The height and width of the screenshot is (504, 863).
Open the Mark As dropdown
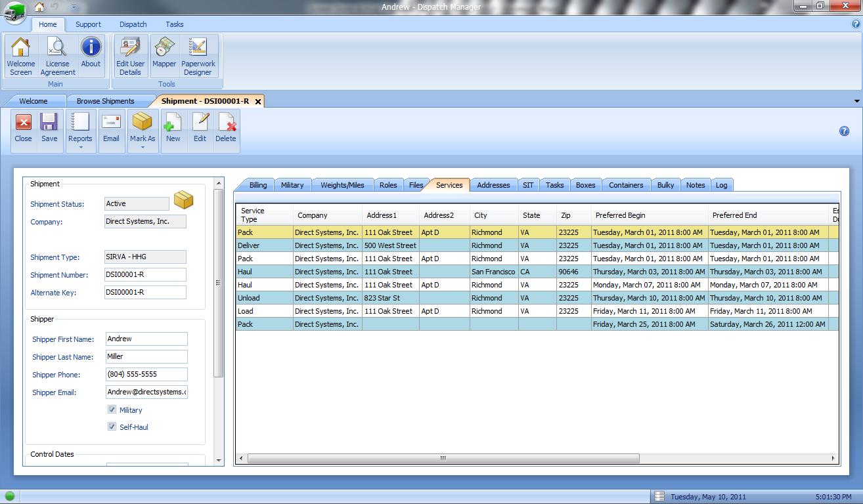143,147
